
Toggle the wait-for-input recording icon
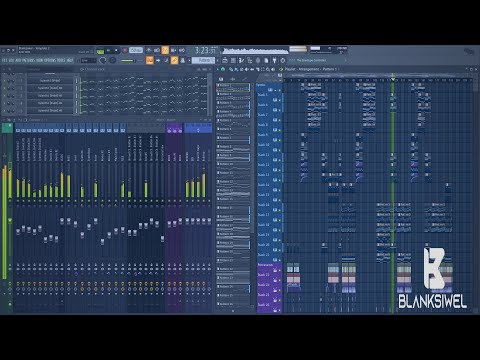point(157,51)
